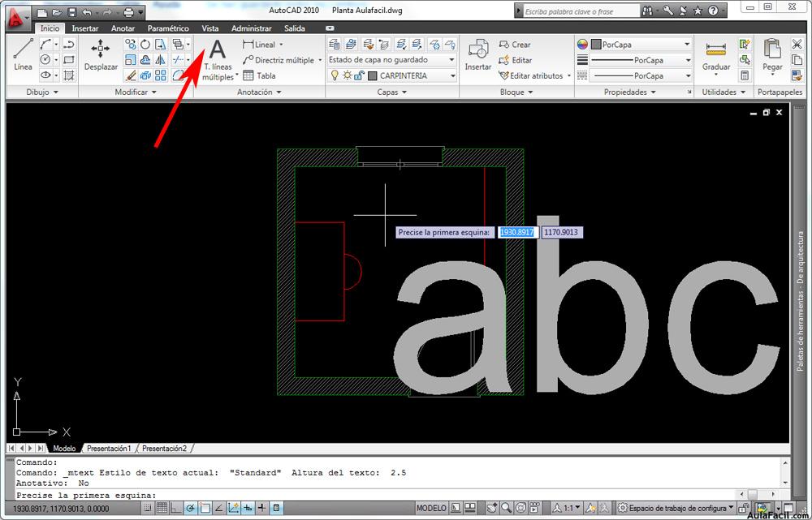Click the Cut scissors icon

[797, 44]
